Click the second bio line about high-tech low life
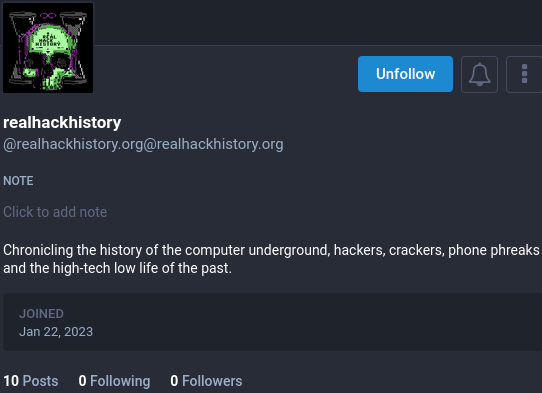Image resolution: width=542 pixels, height=393 pixels. (x=118, y=268)
